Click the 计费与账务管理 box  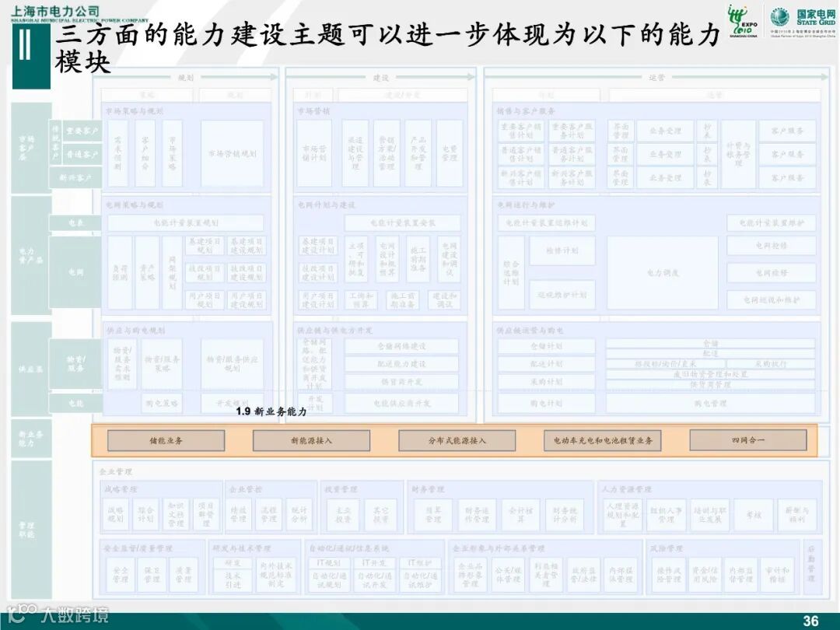tap(738, 154)
